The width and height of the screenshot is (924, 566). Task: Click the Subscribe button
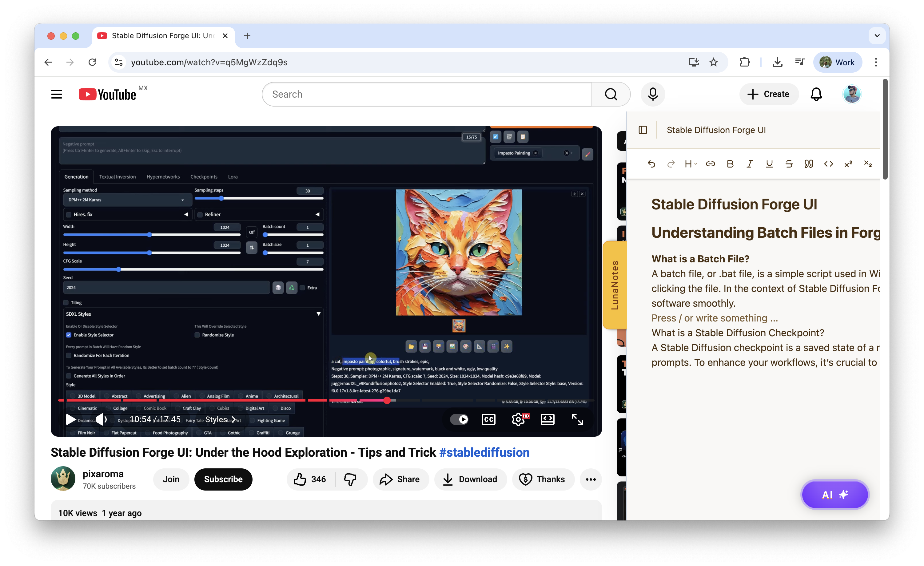coord(223,479)
